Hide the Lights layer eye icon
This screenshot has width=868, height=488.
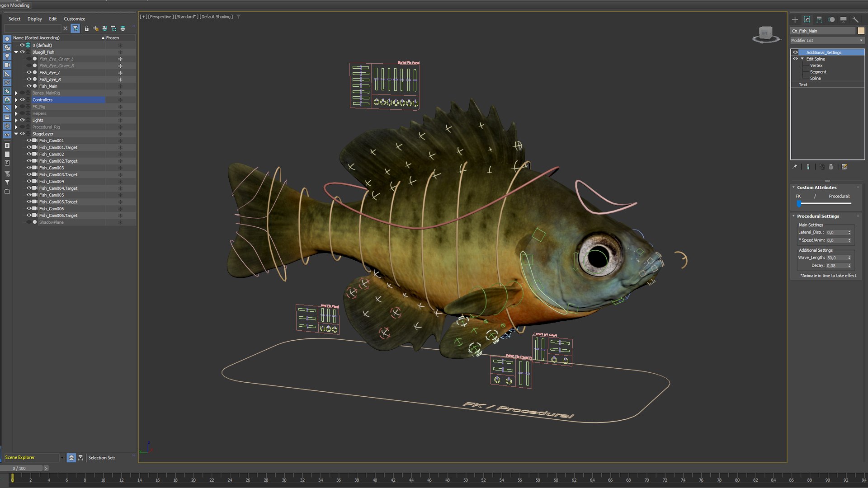22,120
